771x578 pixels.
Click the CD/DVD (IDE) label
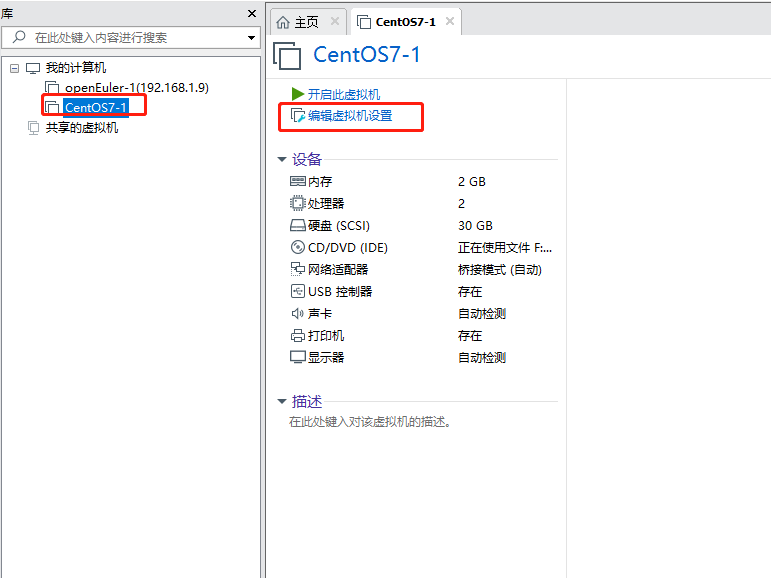point(348,247)
